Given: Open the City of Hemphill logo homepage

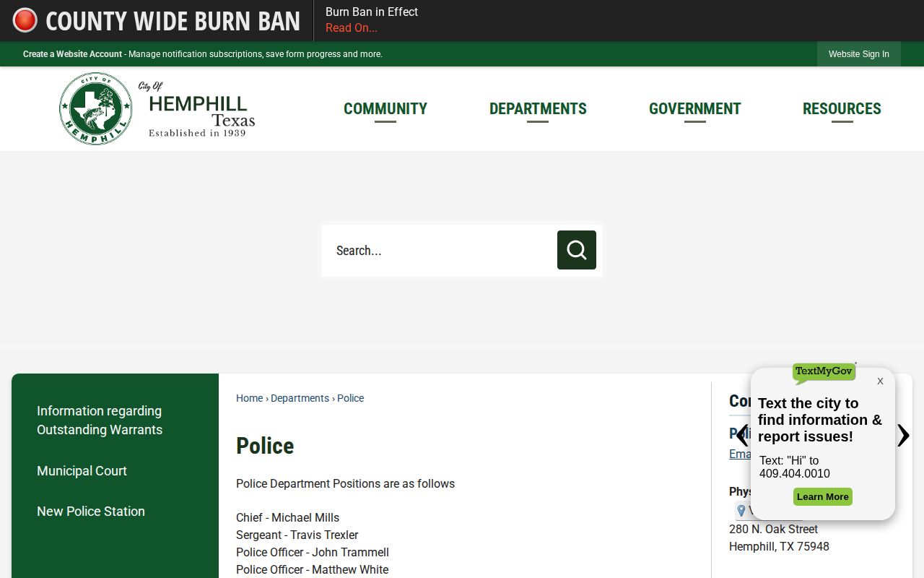Looking at the screenshot, I should pos(157,108).
